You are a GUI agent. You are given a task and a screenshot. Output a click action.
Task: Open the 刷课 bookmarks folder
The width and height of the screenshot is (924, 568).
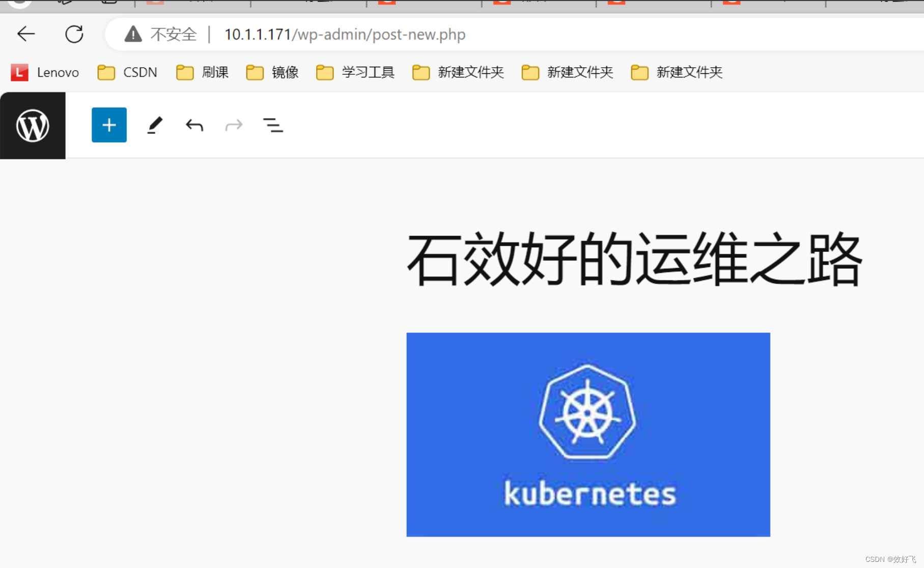tap(203, 72)
